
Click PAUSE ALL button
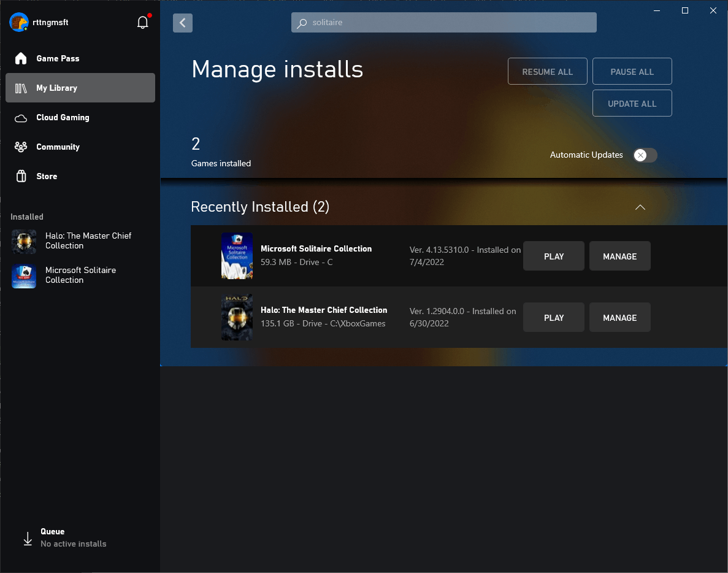632,72
